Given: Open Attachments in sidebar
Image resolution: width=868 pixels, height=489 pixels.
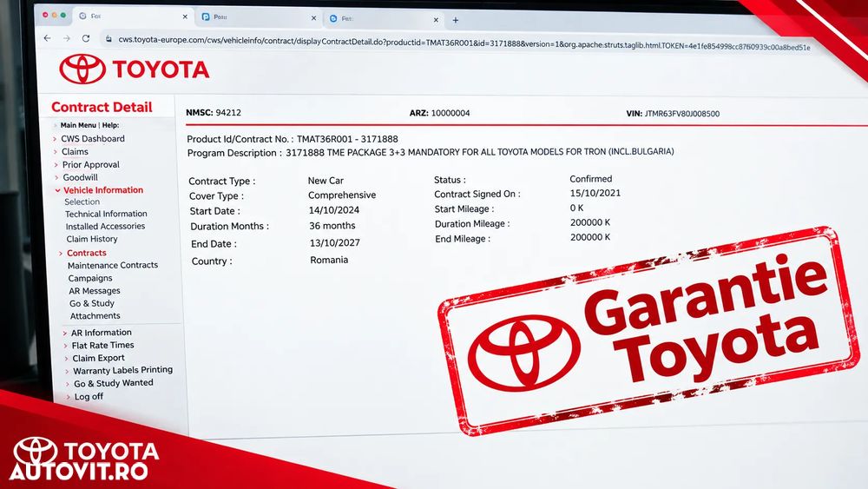Looking at the screenshot, I should coord(95,316).
